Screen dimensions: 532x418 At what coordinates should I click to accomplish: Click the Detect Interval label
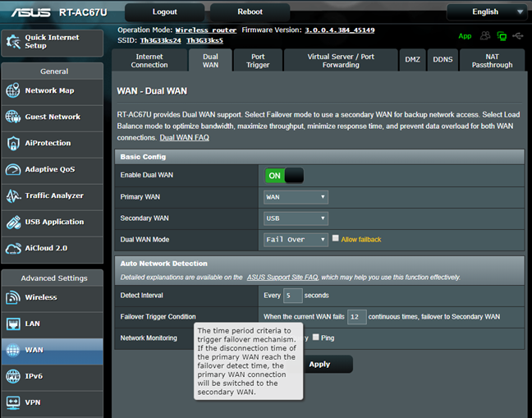pyautogui.click(x=141, y=295)
